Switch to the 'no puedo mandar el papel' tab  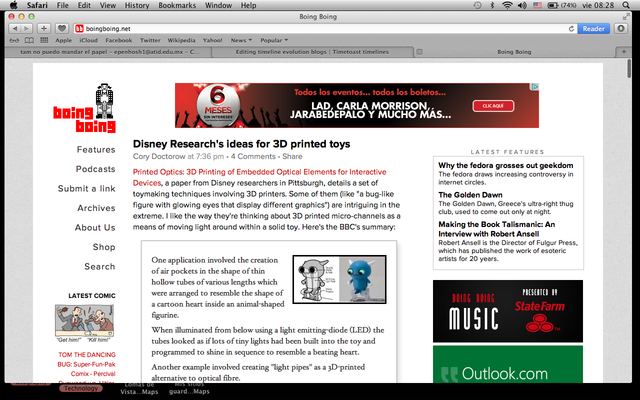tap(109, 52)
